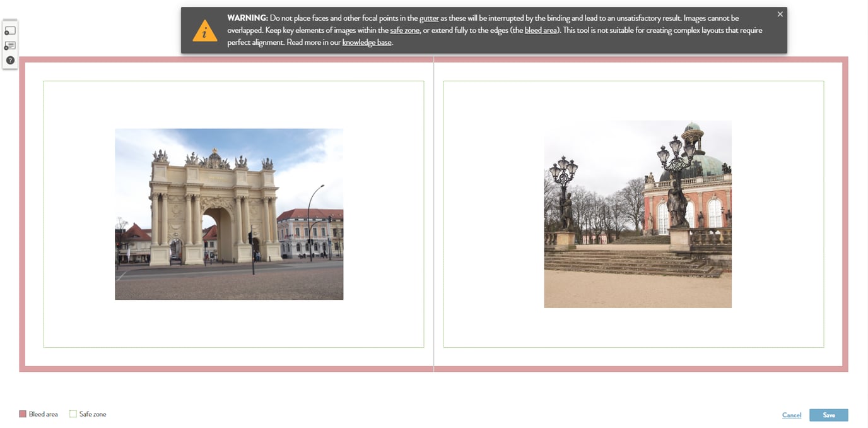Click the Safe zone label text
The image size is (868, 428).
click(92, 413)
